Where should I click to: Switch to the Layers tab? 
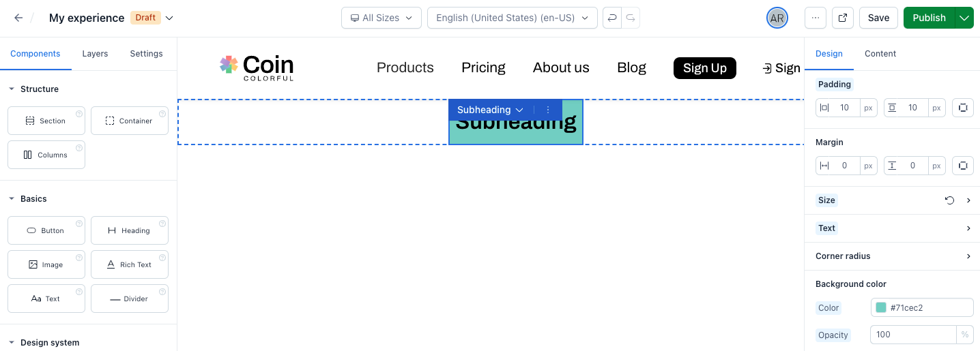[x=95, y=54]
